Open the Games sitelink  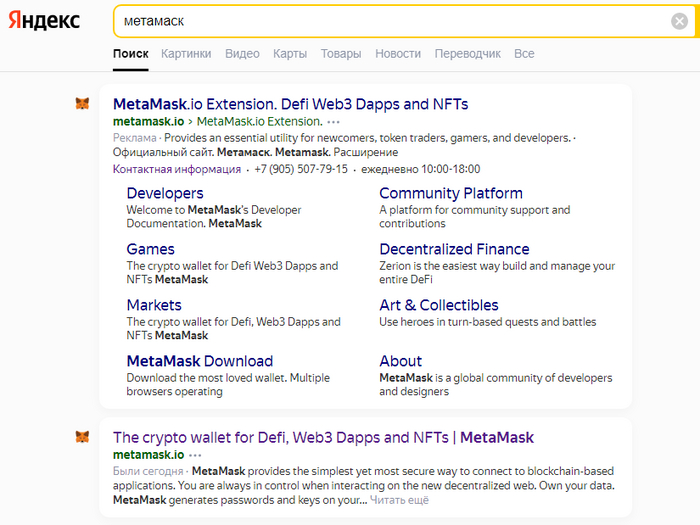(150, 249)
